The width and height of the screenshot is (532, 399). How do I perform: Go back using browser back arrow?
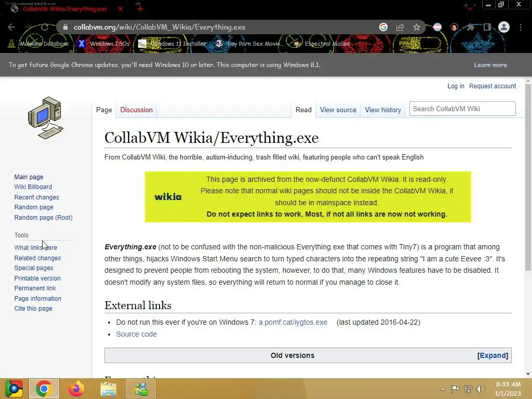point(11,27)
